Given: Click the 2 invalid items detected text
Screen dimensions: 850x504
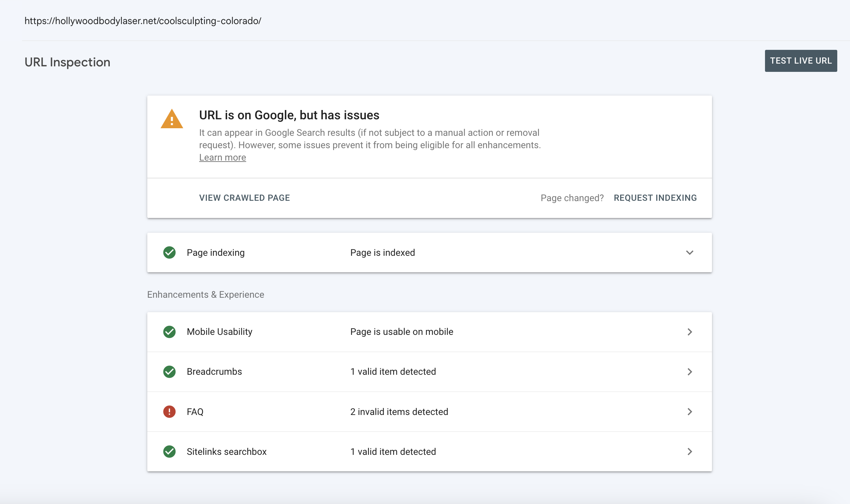Looking at the screenshot, I should click(x=399, y=412).
